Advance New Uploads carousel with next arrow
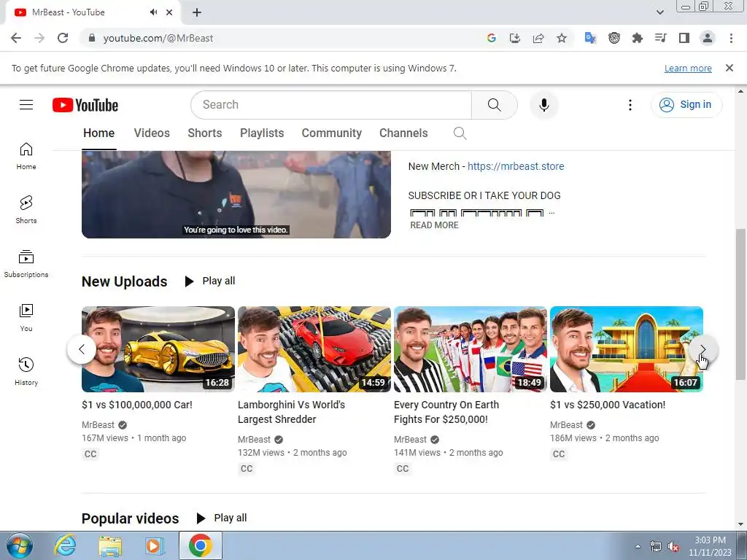Image resolution: width=747 pixels, height=560 pixels. tap(703, 349)
